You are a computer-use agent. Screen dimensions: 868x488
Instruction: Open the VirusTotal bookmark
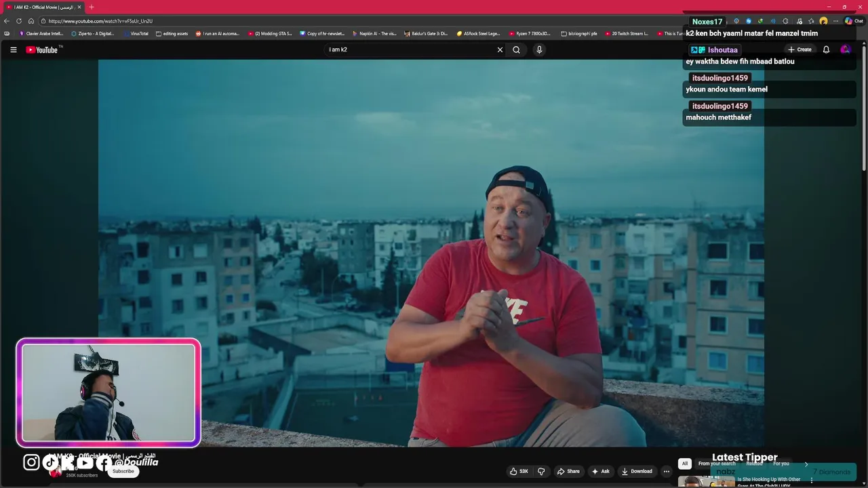click(x=136, y=33)
